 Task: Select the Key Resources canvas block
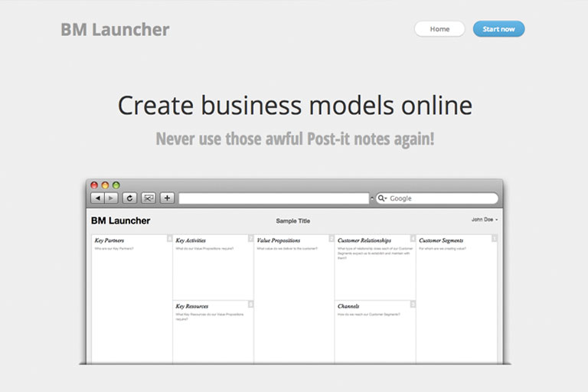[x=213, y=332]
